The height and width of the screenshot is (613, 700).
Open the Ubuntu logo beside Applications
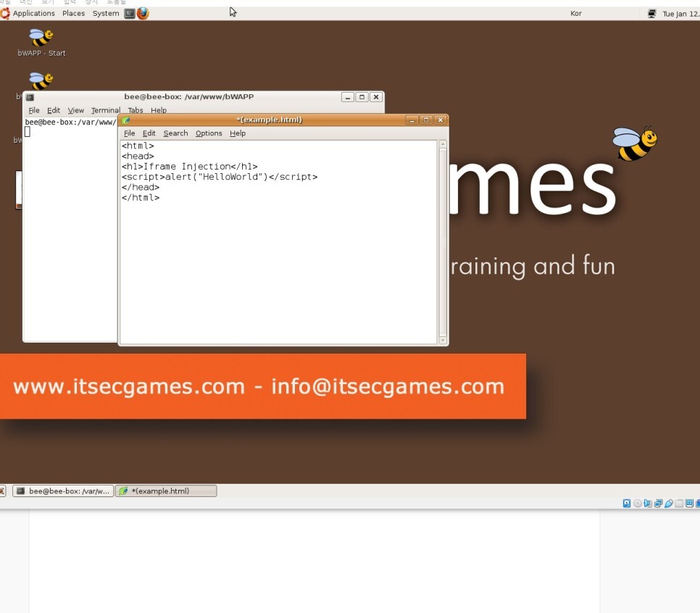pos(5,13)
